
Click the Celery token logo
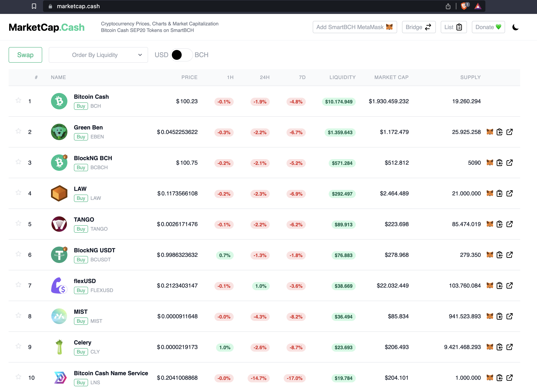coord(59,347)
